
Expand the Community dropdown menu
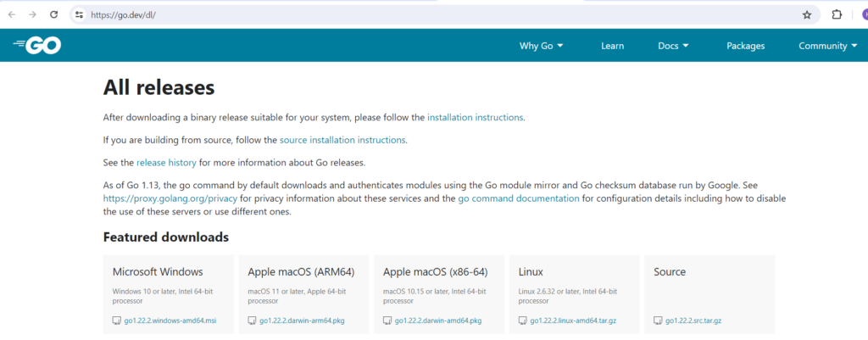pyautogui.click(x=828, y=46)
